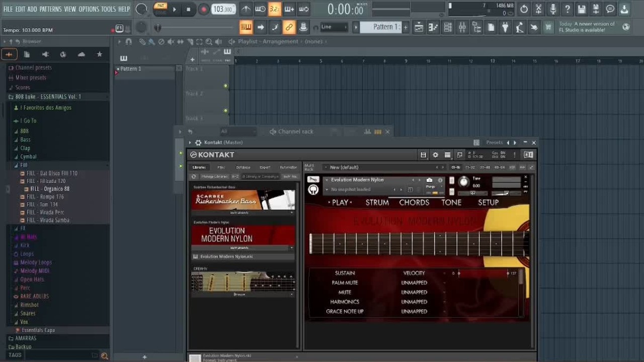Open the Pattern 1 selector
Screen dimensions: 644x362
coord(386,27)
